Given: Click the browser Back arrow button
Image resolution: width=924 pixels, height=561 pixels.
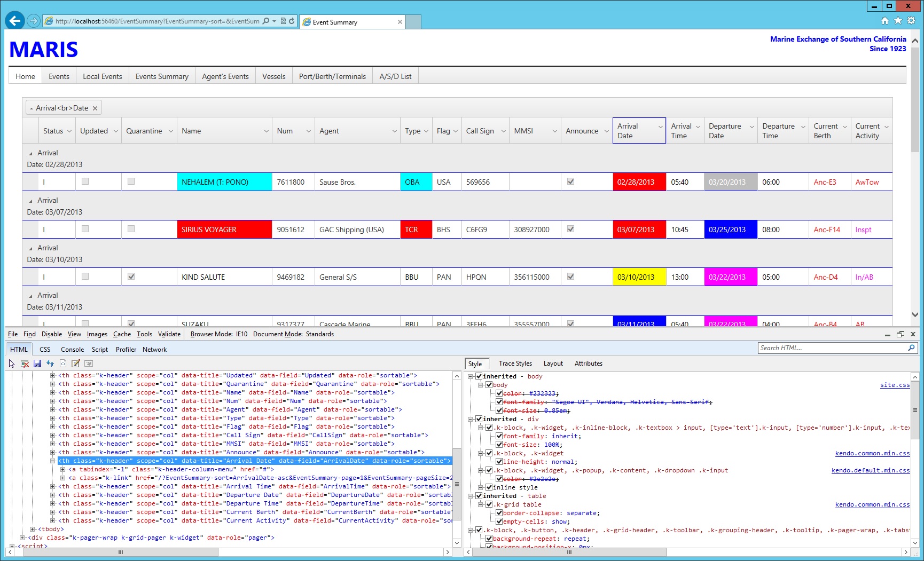Looking at the screenshot, I should [x=15, y=21].
